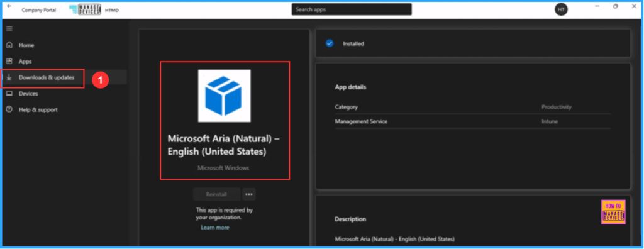
Task: Click the Company Portal title text
Action: [38, 10]
